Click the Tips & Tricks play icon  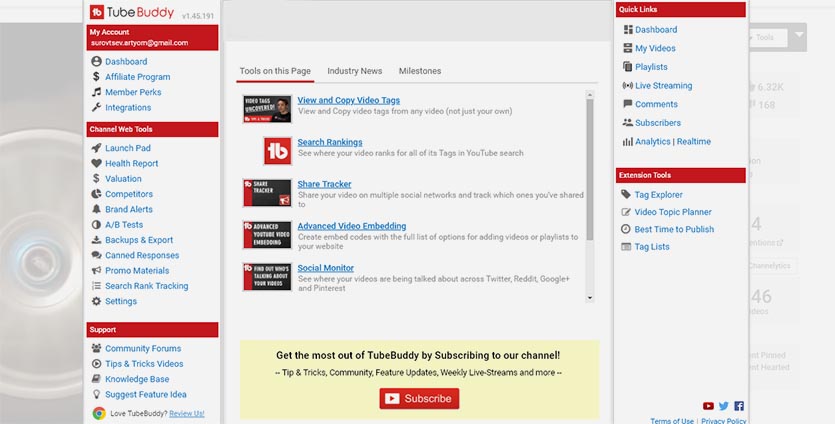[96, 363]
